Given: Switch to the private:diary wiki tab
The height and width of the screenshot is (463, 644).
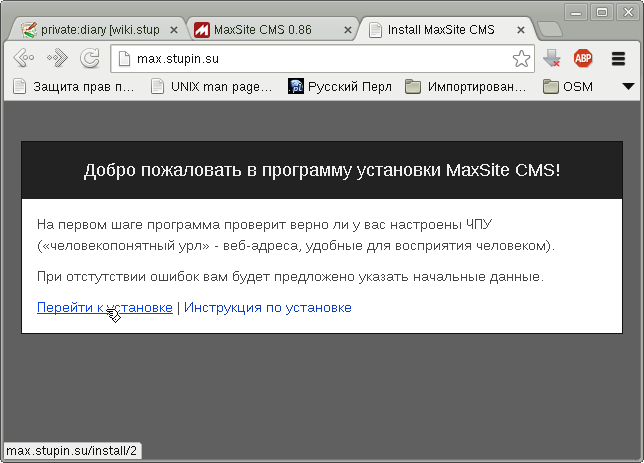Looking at the screenshot, I should (x=99, y=30).
